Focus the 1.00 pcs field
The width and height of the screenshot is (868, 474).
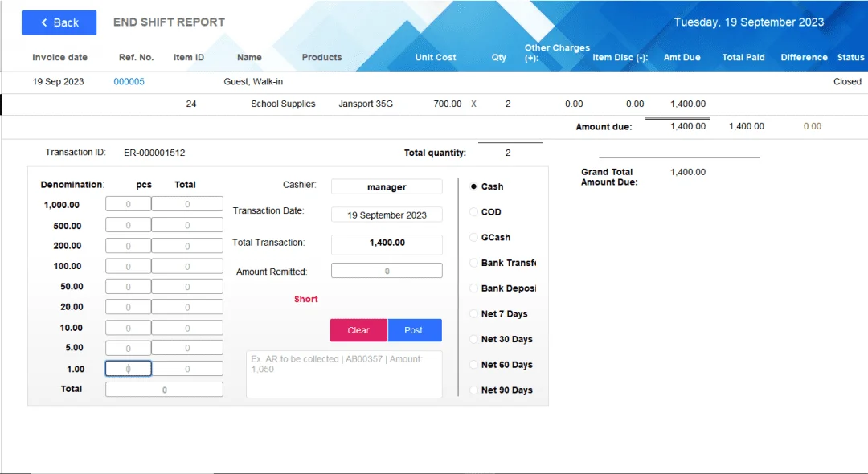click(x=128, y=369)
